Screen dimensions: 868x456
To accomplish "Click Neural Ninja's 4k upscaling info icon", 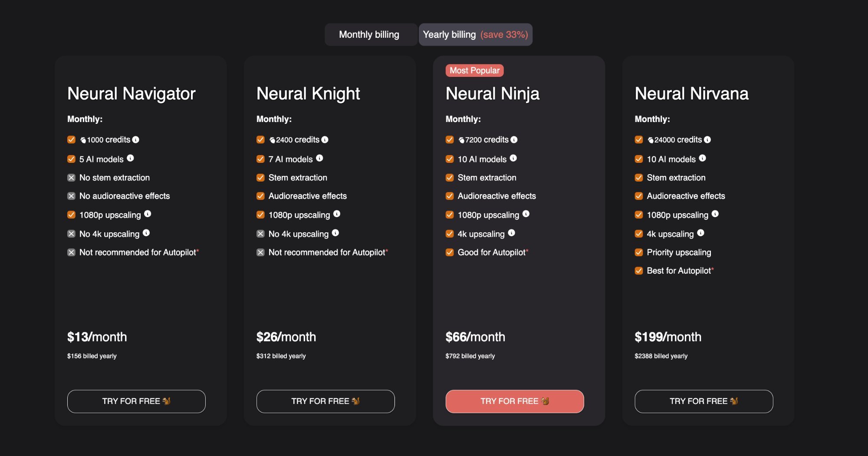I will 512,233.
